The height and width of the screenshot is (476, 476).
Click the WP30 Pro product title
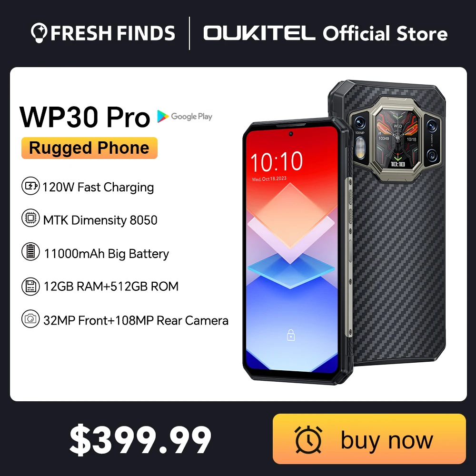[x=85, y=117]
